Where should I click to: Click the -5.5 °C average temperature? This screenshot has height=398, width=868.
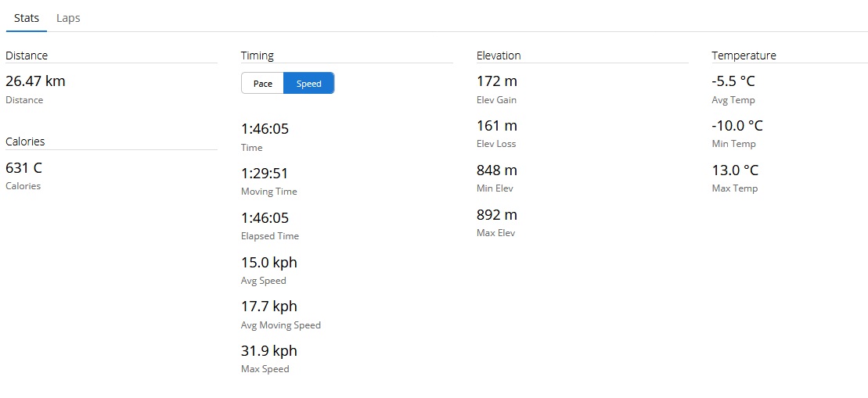tap(733, 81)
